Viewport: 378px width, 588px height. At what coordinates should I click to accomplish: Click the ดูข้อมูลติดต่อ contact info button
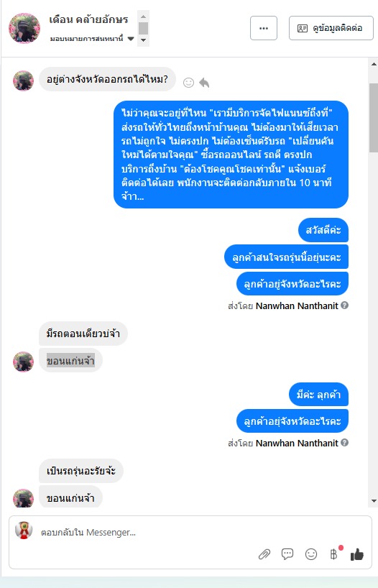click(331, 28)
